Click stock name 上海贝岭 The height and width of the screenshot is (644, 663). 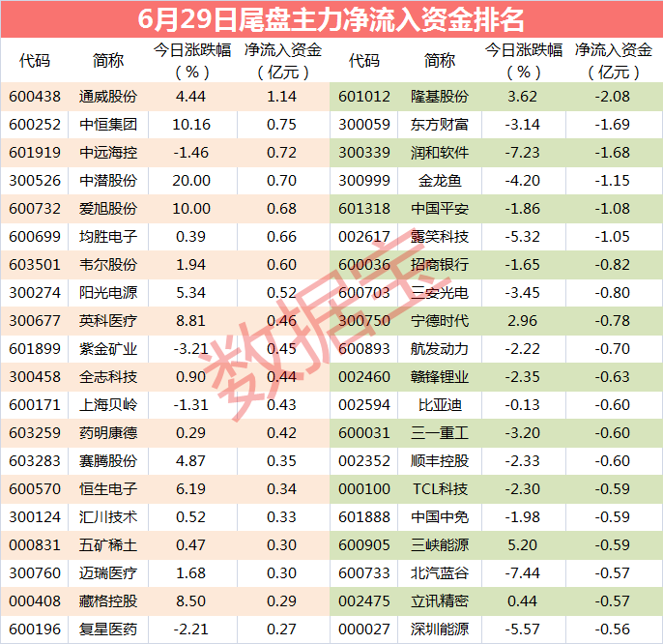(x=108, y=405)
